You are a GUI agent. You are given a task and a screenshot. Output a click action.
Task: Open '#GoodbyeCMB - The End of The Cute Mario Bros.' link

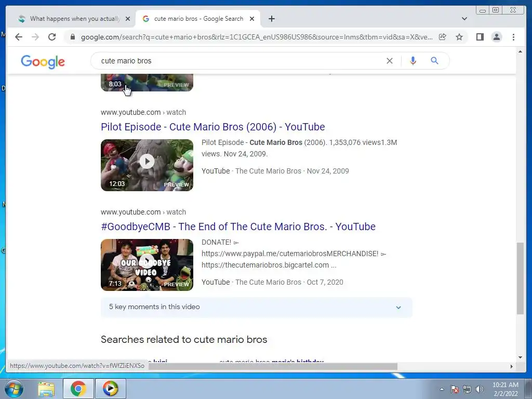pyautogui.click(x=238, y=227)
